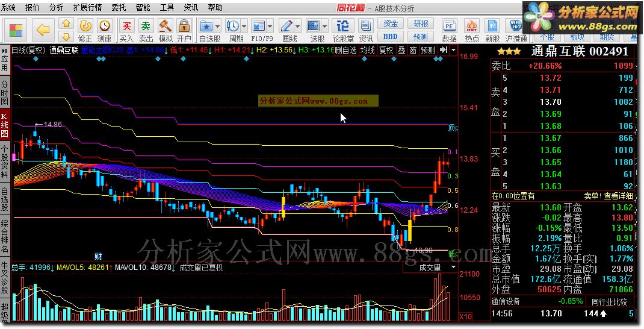Image resolution: width=644 pixels, height=329 pixels.
Task: Toggle 预测 in the chart header bar
Action: 428,50
